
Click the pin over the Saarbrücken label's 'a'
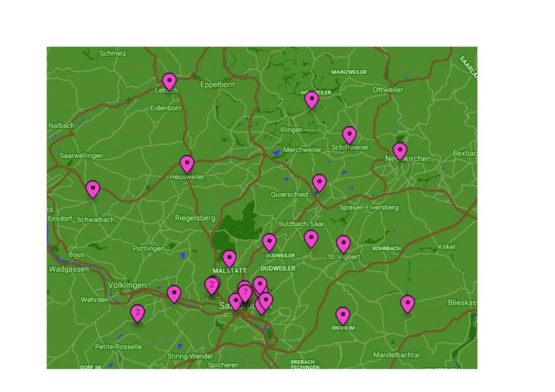236,302
